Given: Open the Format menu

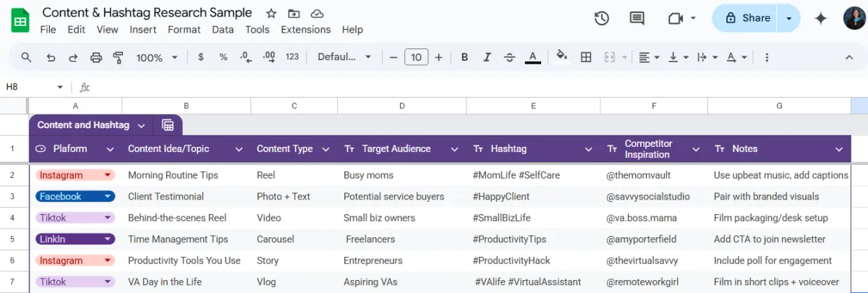Looking at the screenshot, I should click(x=184, y=30).
